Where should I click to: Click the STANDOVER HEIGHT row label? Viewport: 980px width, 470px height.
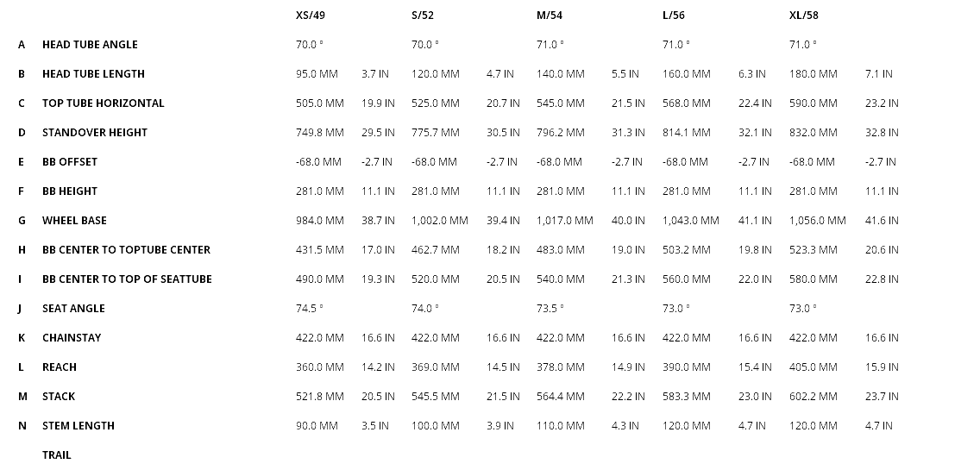[95, 133]
